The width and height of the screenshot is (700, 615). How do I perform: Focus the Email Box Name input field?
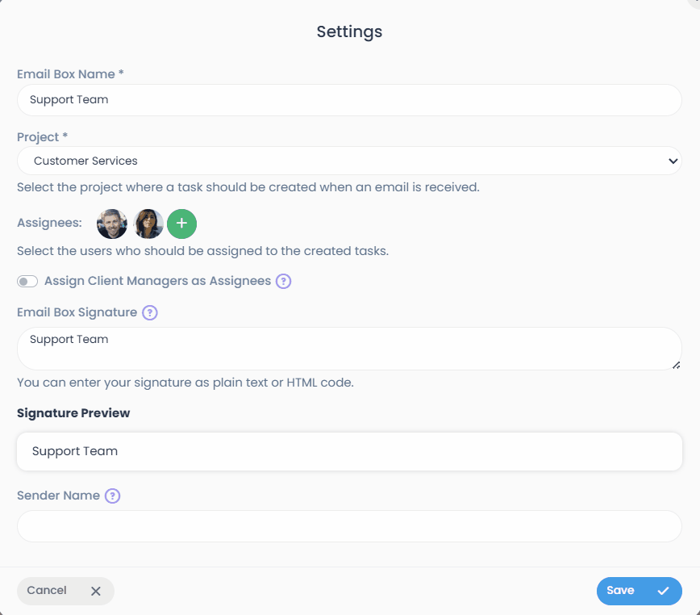point(349,100)
